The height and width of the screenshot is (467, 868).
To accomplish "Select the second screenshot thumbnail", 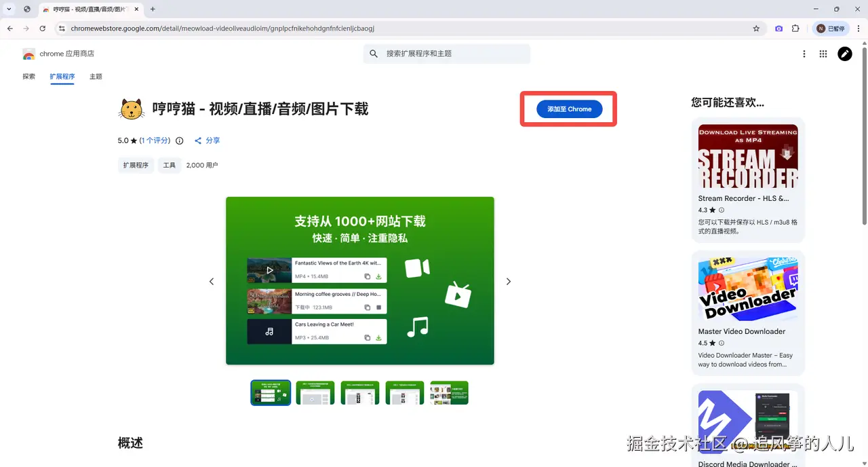I will tap(315, 392).
